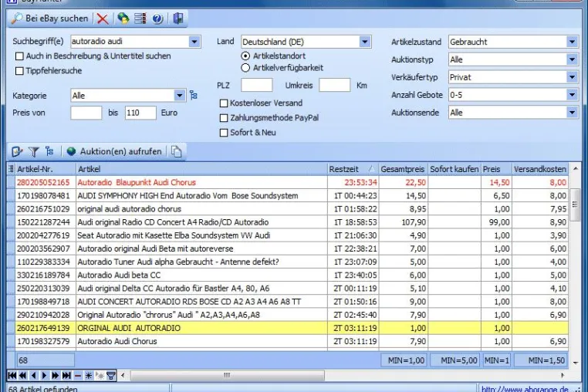The height and width of the screenshot is (392, 588).
Task: Click Bei eBay suchen button
Action: pos(49,19)
